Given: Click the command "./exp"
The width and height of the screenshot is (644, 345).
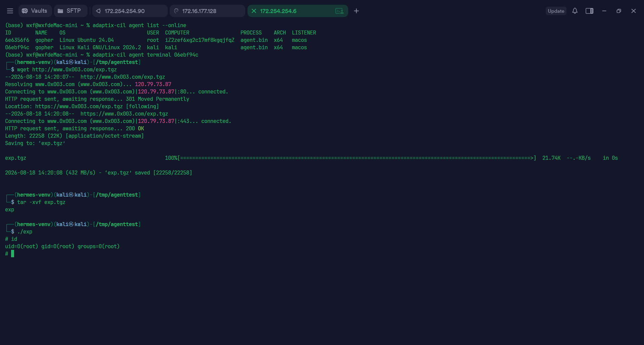Looking at the screenshot, I should point(25,232).
